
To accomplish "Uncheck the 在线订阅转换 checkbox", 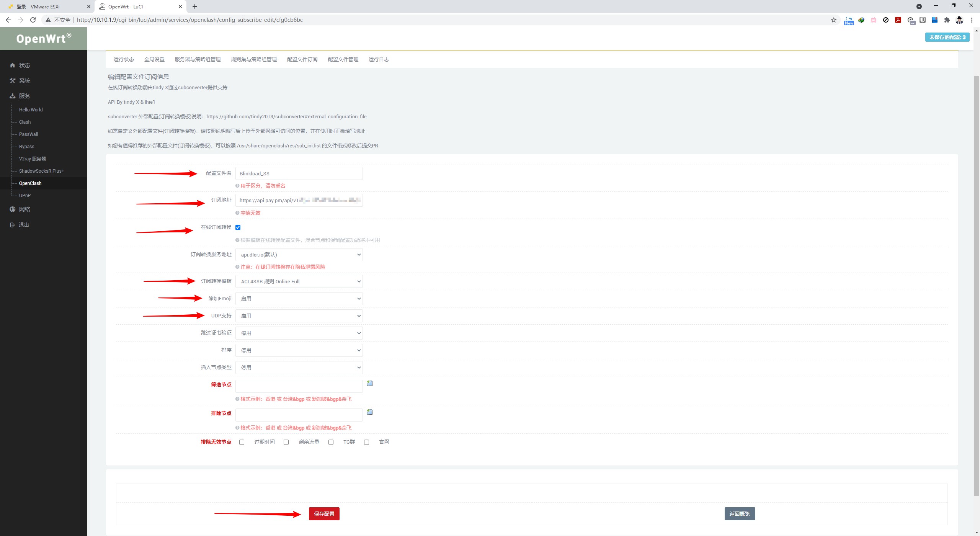I will tap(238, 227).
